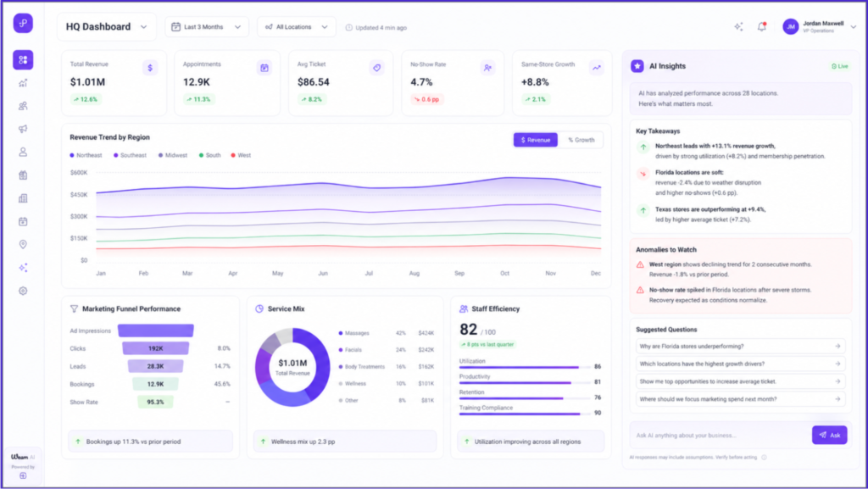Select the dashboard grid icon in sidebar
This screenshot has height=489, width=868.
pos(23,59)
